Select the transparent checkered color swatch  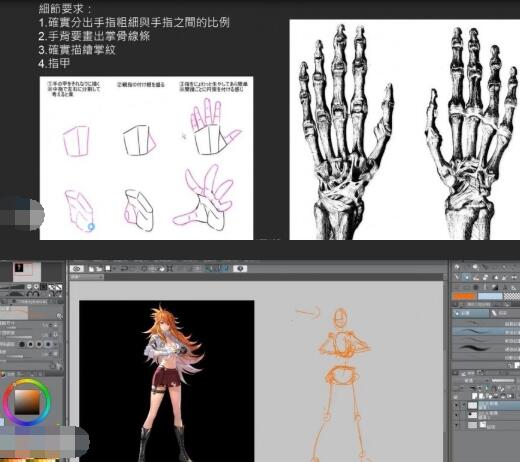[x=512, y=296]
